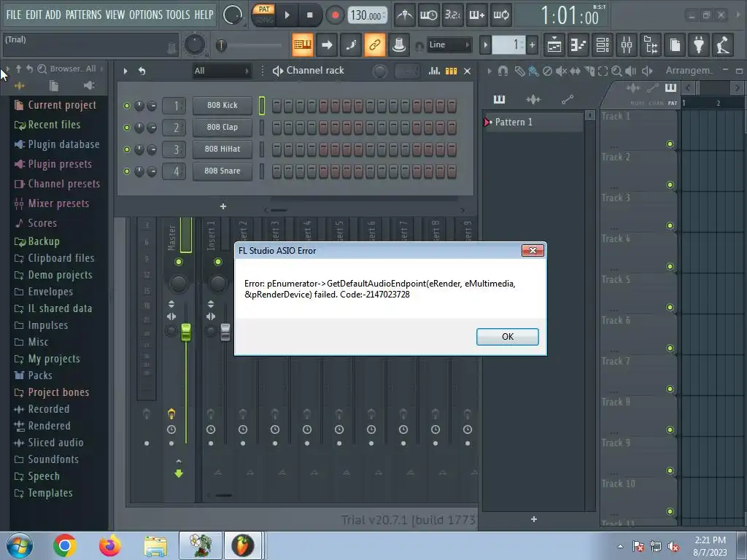Click OK in the ASIO Error dialog

pos(508,337)
